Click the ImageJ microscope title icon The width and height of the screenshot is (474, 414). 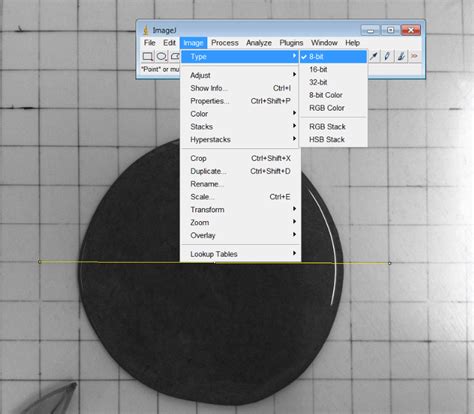pyautogui.click(x=146, y=30)
